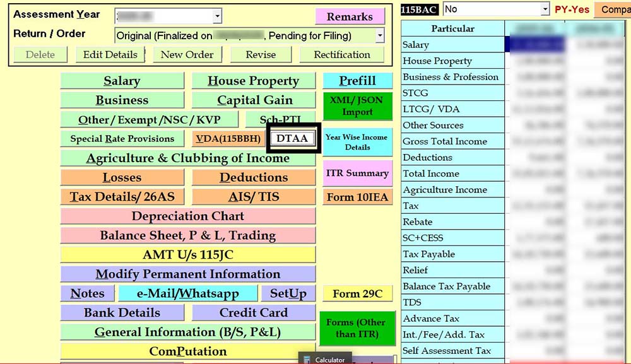Open the Depreciation Chart
The image size is (631, 364).
(x=187, y=216)
